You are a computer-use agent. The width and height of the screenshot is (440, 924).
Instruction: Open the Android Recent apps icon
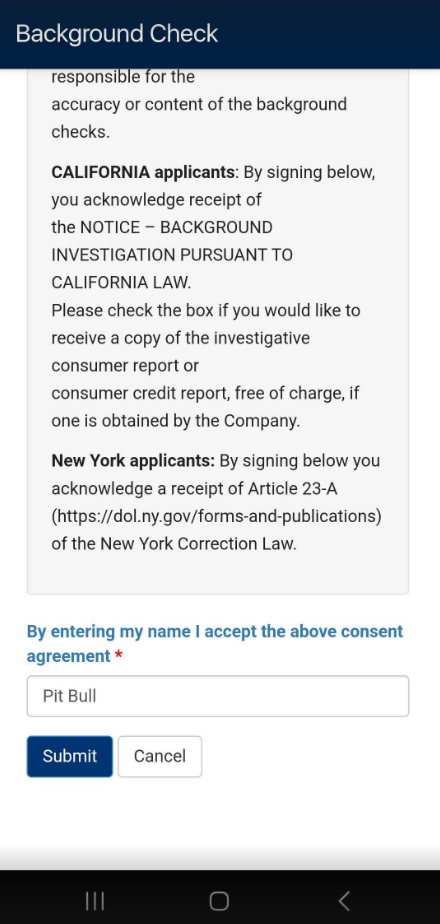click(x=95, y=901)
